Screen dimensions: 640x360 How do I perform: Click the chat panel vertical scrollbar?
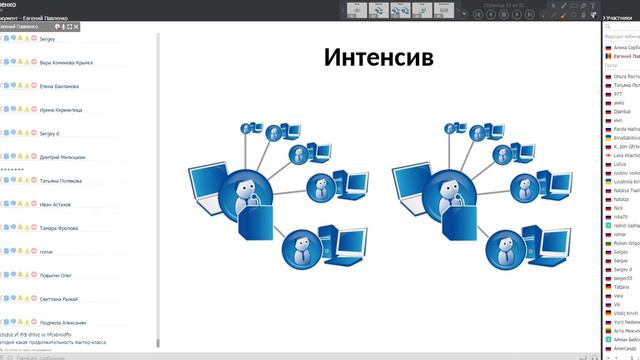(x=158, y=190)
